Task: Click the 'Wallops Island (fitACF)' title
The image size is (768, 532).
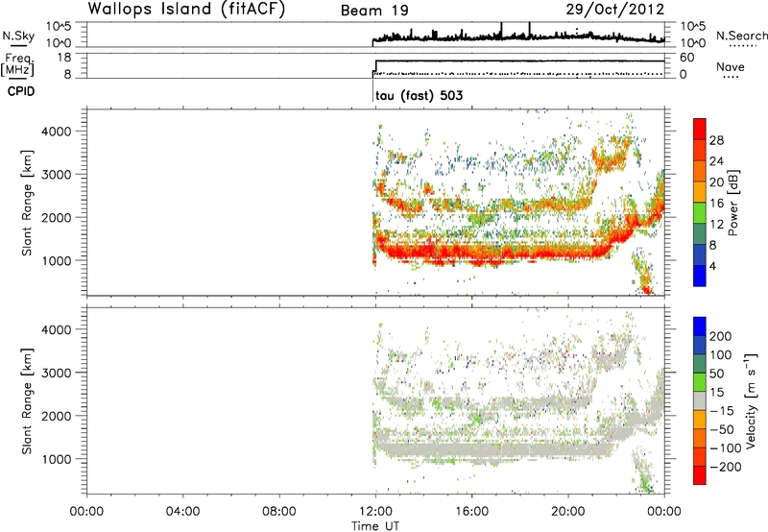Action: pyautogui.click(x=186, y=10)
